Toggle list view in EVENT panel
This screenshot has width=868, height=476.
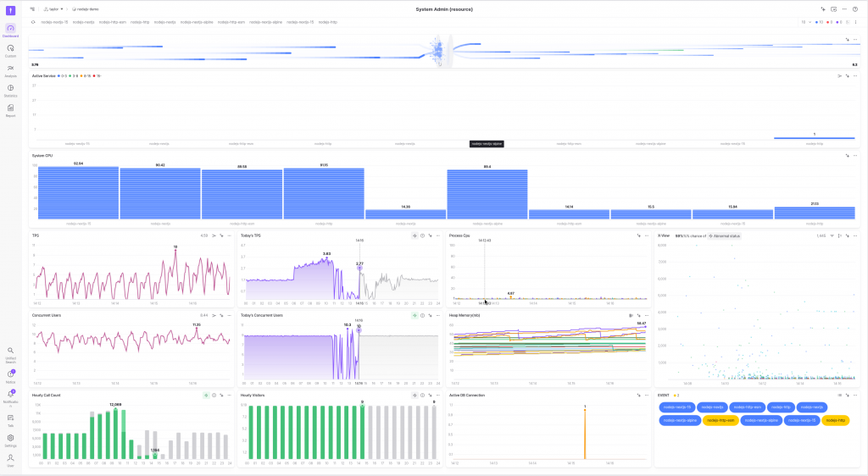point(838,395)
